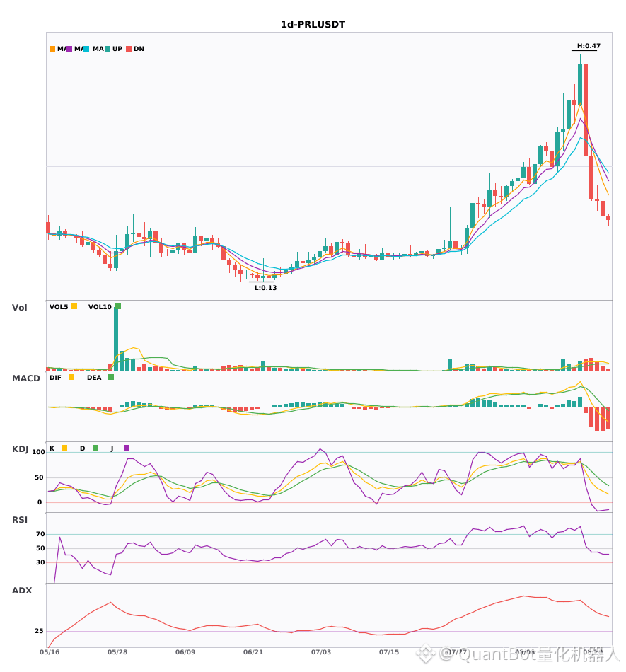Select the green D line swatch
Viewport: 626px width, 672px height.
(x=95, y=448)
